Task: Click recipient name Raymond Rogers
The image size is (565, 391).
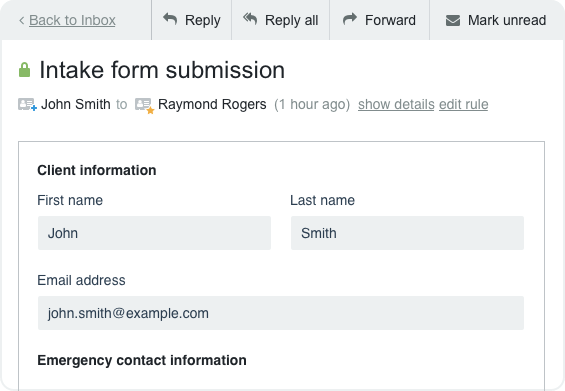Action: (212, 105)
